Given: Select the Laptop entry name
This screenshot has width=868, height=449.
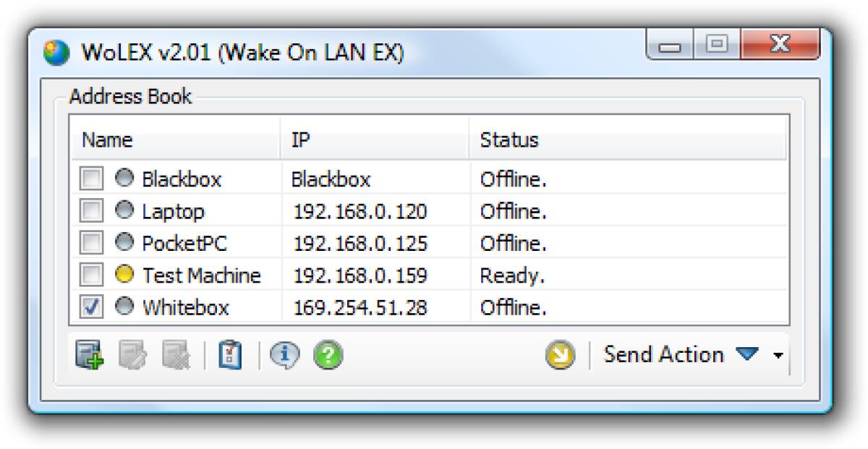Looking at the screenshot, I should 173,211.
